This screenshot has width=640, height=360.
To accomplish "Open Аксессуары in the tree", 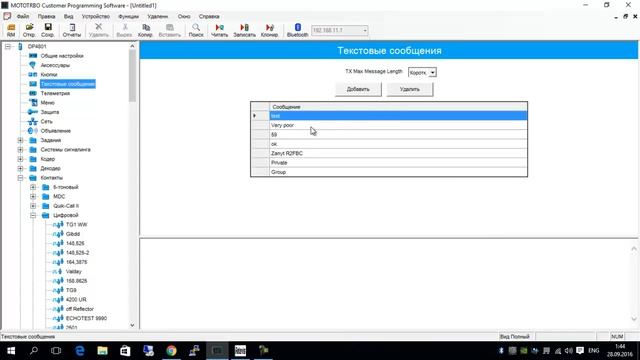I will pyautogui.click(x=55, y=65).
